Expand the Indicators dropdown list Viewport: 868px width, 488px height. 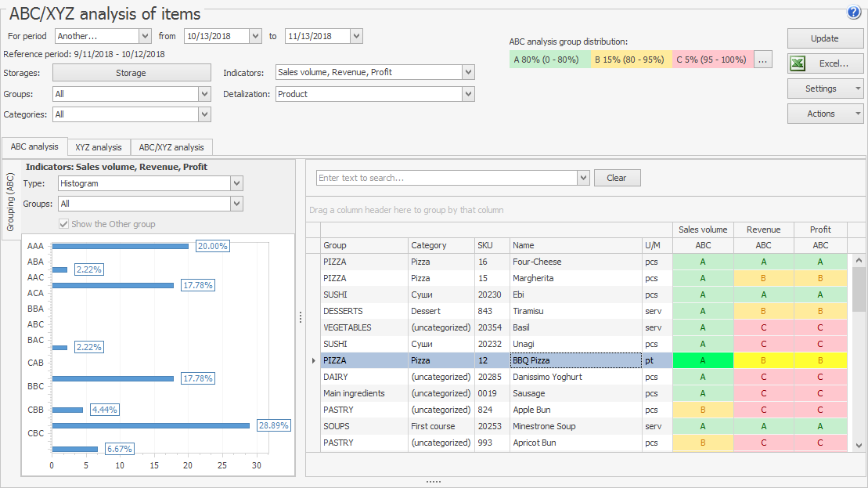468,72
